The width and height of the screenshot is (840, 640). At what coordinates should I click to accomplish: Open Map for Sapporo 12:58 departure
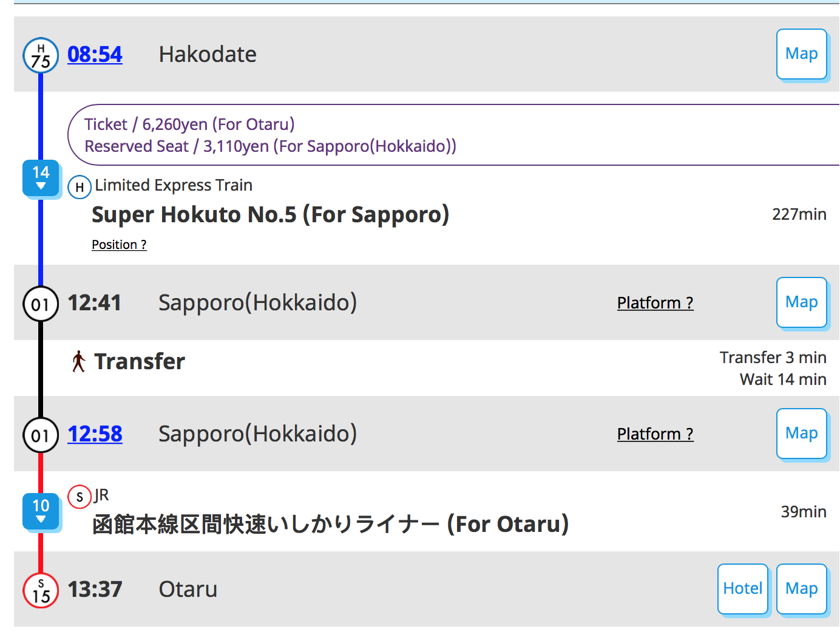[x=801, y=434]
